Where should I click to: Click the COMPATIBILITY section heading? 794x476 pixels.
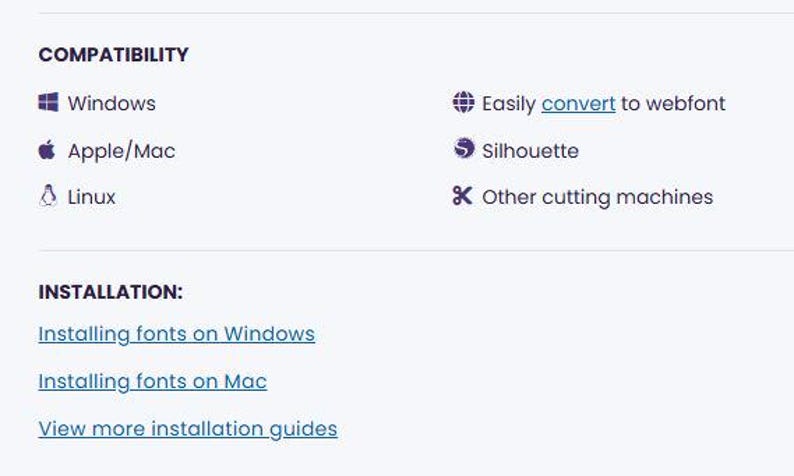coord(113,55)
